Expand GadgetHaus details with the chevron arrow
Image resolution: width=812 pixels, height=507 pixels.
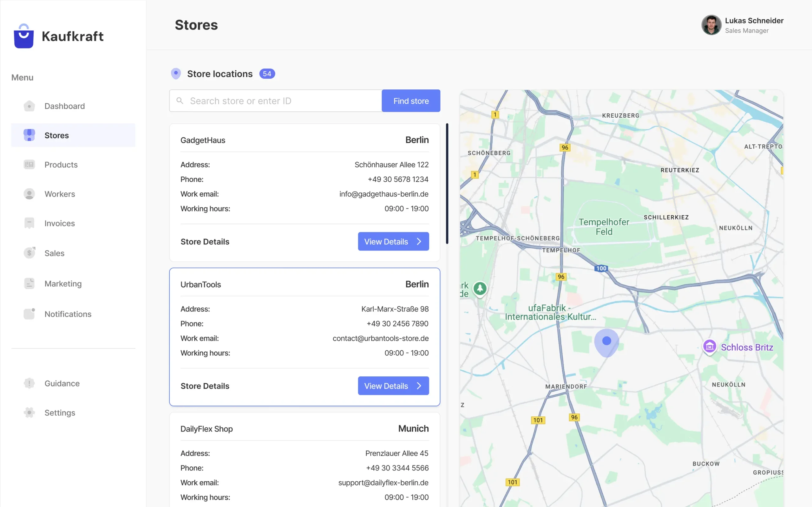point(419,241)
